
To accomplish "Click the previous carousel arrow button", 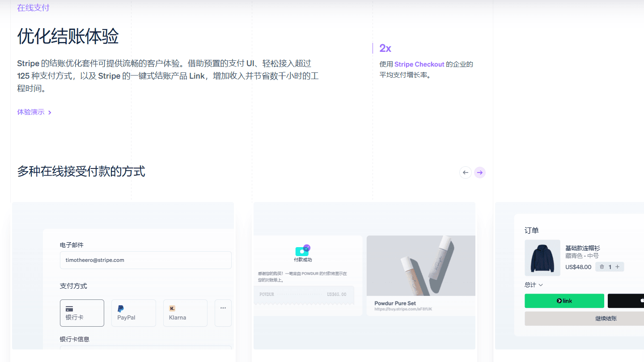I will (x=466, y=173).
